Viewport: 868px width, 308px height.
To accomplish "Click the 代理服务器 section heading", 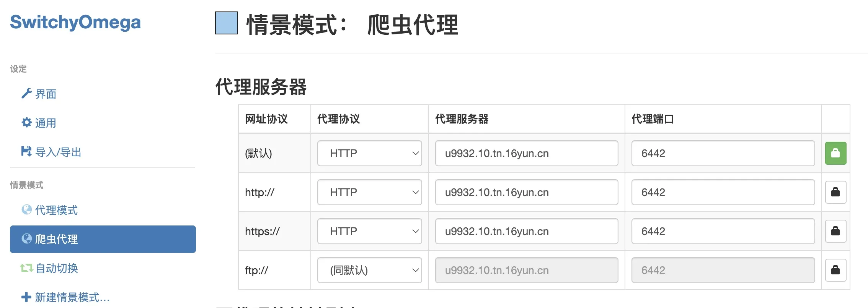I will pyautogui.click(x=261, y=87).
